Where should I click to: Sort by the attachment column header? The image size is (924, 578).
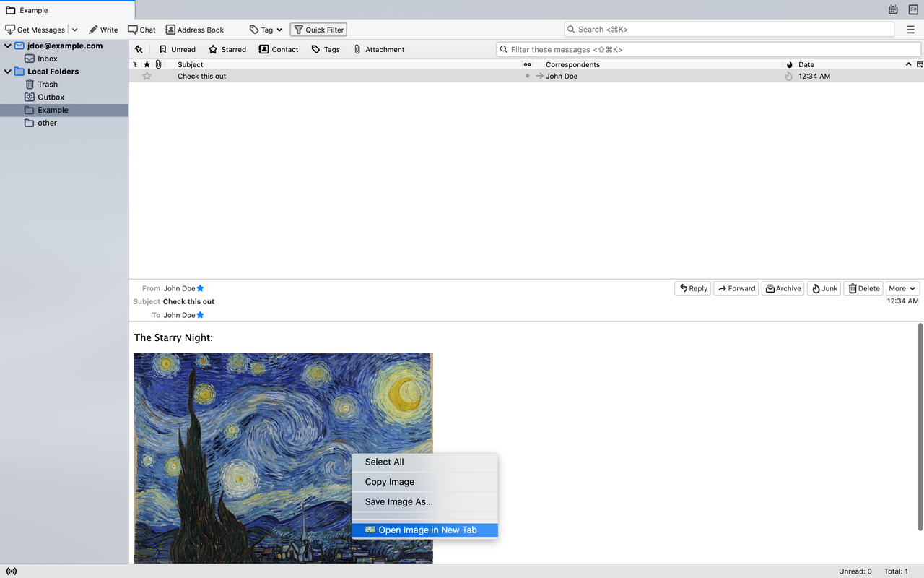coord(158,64)
